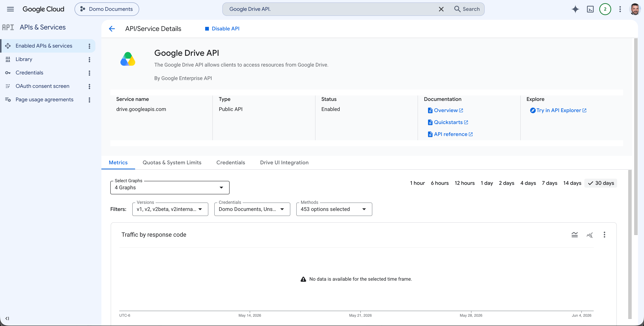This screenshot has height=326, width=644.
Task: Open the top bar three-dot settings menu
Action: [620, 9]
